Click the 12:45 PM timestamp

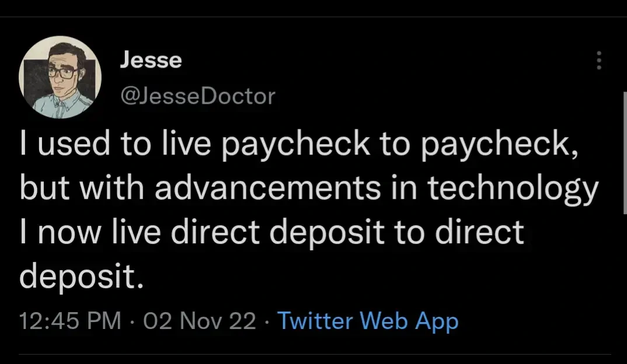coord(70,321)
